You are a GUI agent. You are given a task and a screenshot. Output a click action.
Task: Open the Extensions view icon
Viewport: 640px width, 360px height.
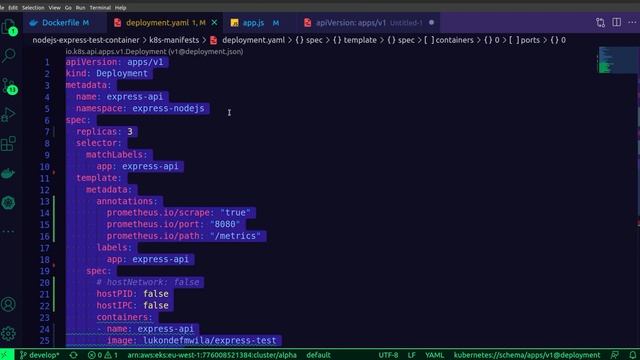tap(8, 144)
